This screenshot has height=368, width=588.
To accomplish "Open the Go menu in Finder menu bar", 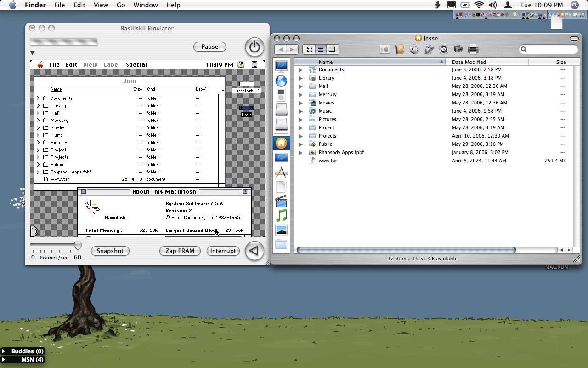I will pyautogui.click(x=121, y=5).
